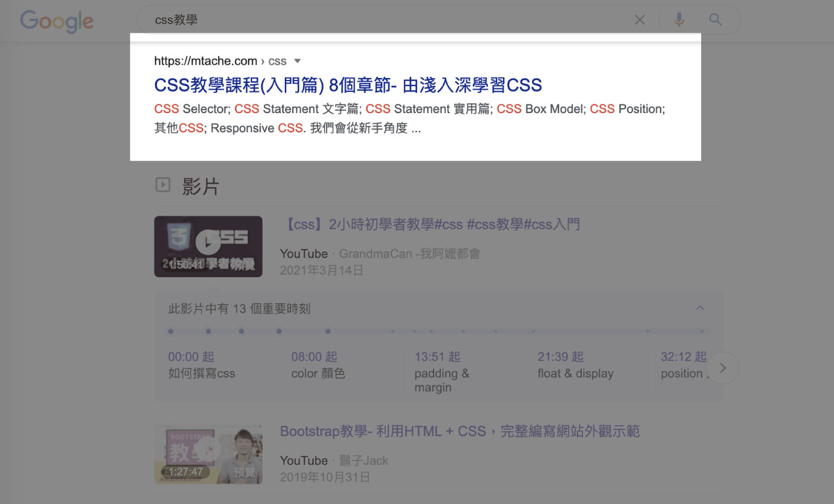Viewport: 834px width, 504px height.
Task: Open the CSS教學課程(入門篇) result link
Action: tap(347, 85)
